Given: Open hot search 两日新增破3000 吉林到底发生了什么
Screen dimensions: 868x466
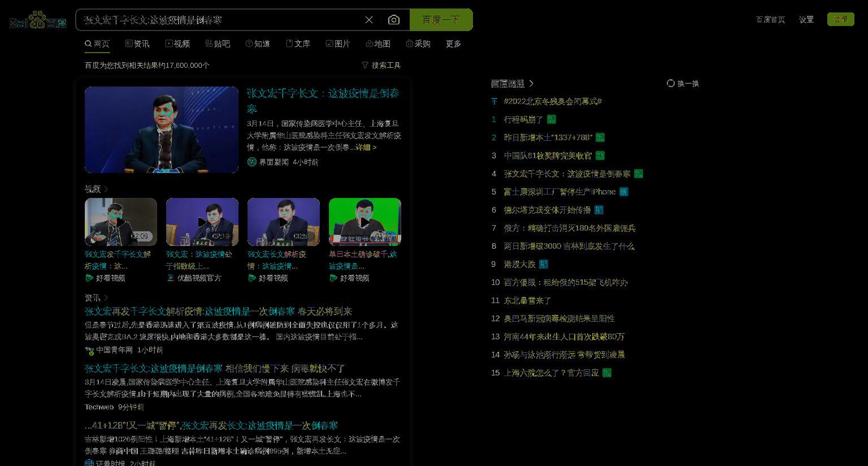Looking at the screenshot, I should (x=569, y=246).
